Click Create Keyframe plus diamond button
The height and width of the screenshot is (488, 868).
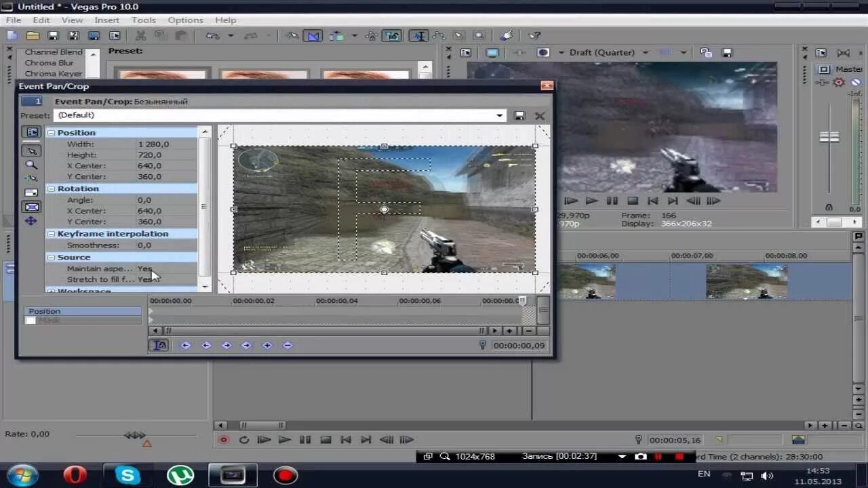pyautogui.click(x=267, y=346)
